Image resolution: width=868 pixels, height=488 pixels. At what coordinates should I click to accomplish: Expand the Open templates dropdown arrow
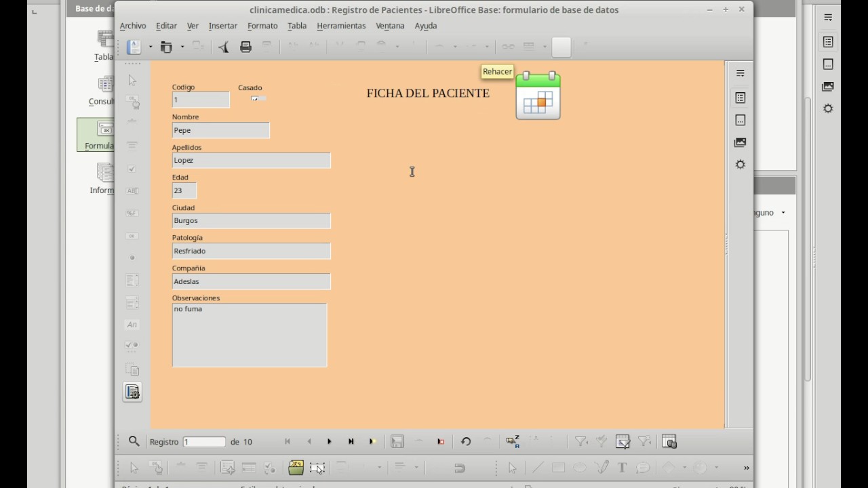(x=182, y=47)
